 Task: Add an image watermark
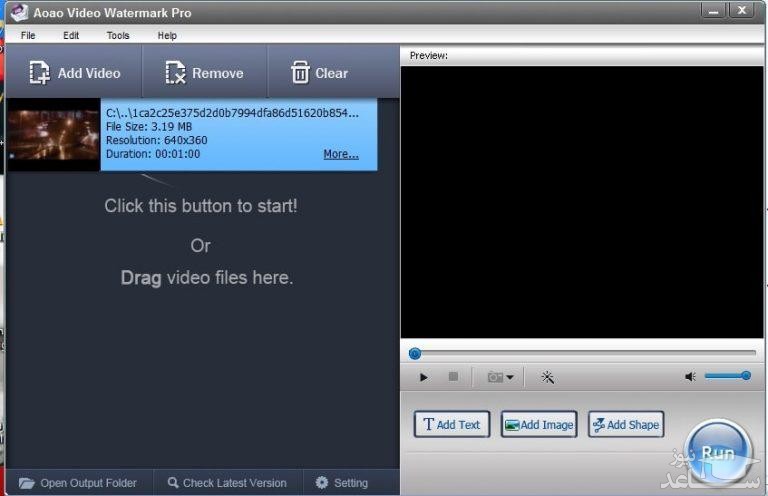[539, 424]
